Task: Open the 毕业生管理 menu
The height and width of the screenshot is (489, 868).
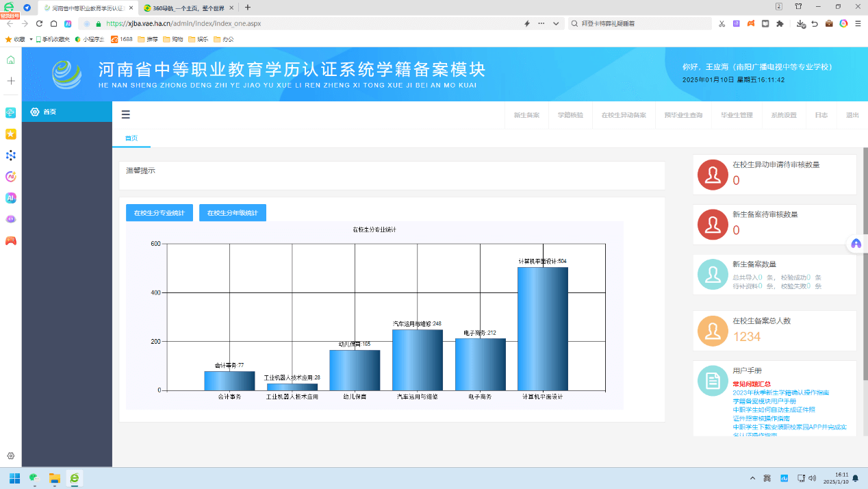Action: tap(737, 115)
